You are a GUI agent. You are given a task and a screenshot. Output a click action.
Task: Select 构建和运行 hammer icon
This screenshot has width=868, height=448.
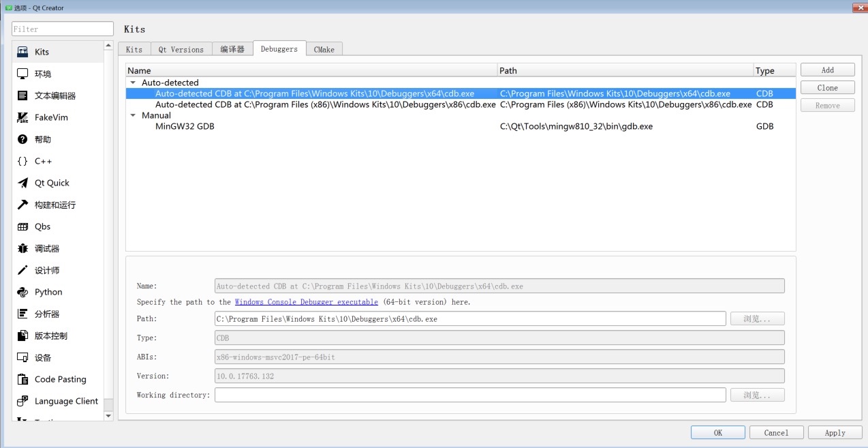22,205
